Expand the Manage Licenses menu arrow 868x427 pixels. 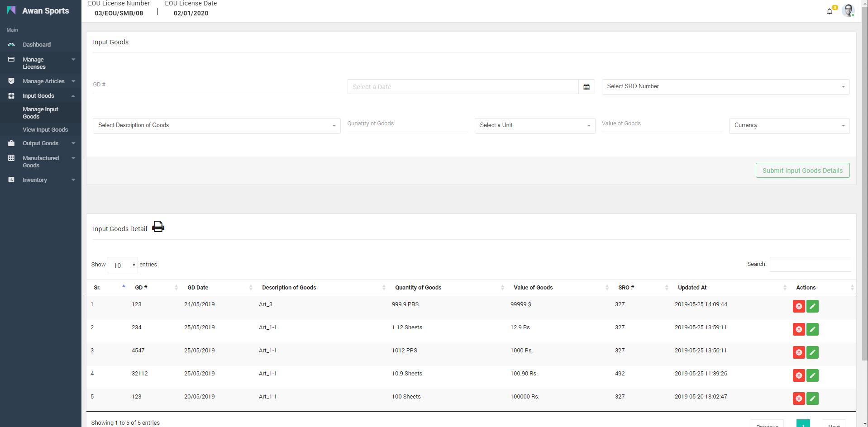[73, 59]
